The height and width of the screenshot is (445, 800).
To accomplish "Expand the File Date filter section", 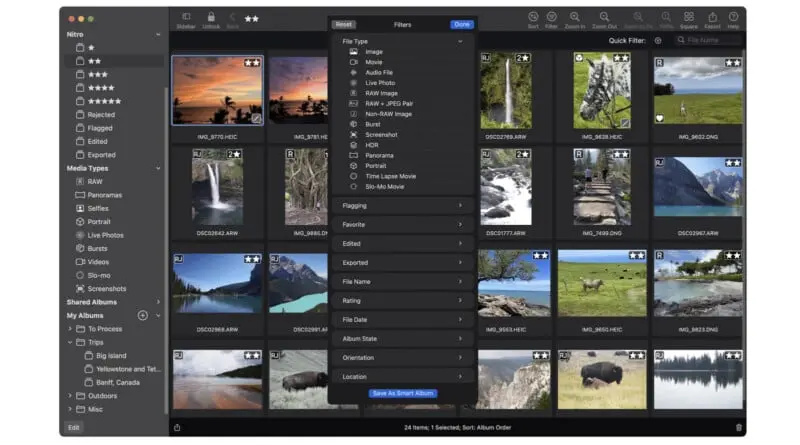I will (402, 319).
